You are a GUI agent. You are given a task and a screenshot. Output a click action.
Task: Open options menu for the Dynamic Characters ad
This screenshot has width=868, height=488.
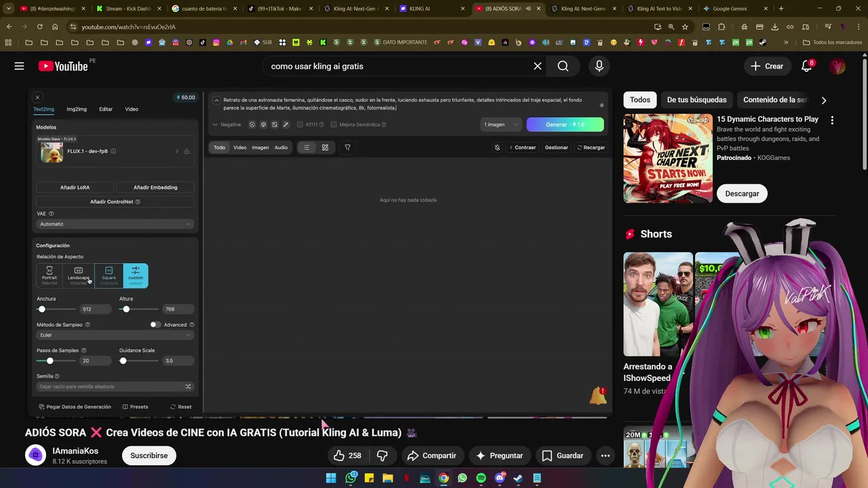pyautogui.click(x=832, y=120)
